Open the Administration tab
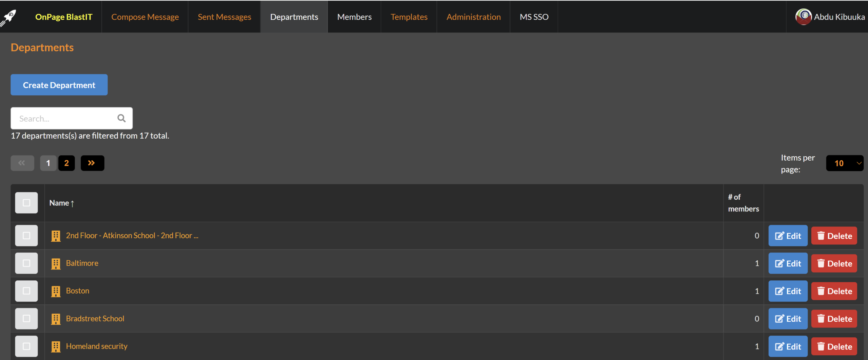The height and width of the screenshot is (360, 868). (x=473, y=17)
